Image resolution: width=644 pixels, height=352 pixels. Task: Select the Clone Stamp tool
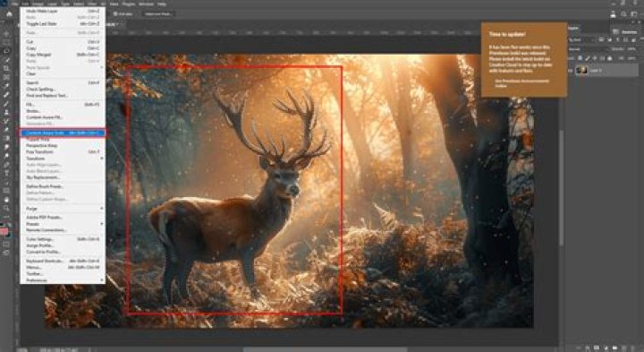(x=6, y=112)
